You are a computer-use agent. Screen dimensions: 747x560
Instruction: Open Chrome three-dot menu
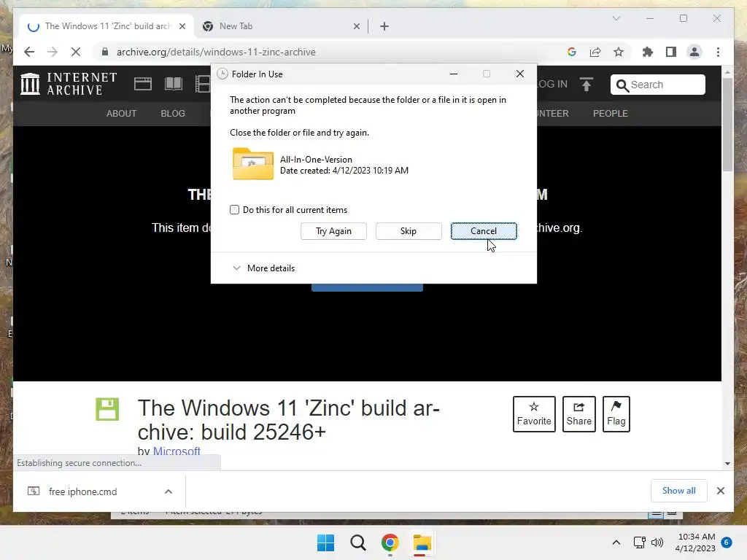[x=718, y=52]
